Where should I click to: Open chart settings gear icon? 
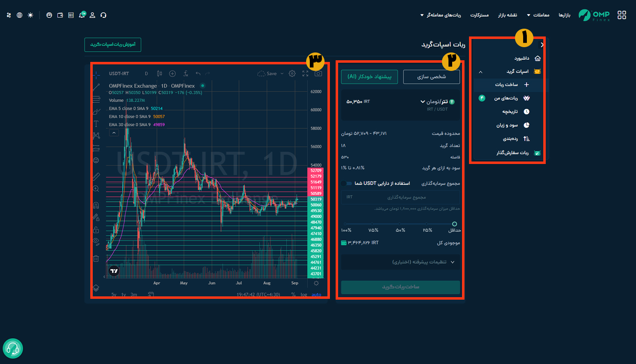click(292, 74)
